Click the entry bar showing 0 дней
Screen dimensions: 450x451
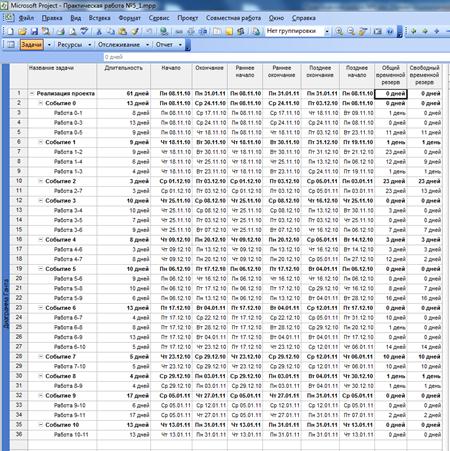point(277,57)
